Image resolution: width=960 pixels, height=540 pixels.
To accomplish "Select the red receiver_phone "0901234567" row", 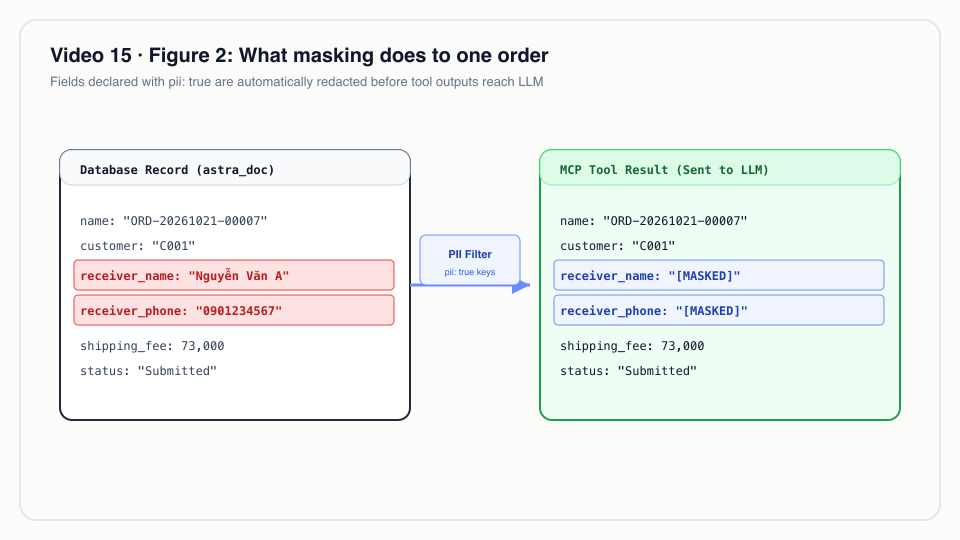I will [234, 310].
